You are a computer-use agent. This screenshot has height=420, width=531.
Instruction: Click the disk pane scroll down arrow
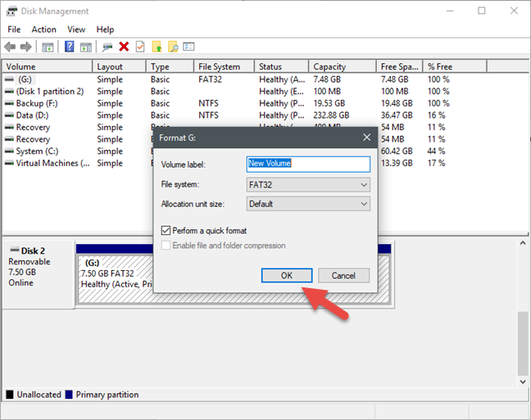tap(523, 382)
